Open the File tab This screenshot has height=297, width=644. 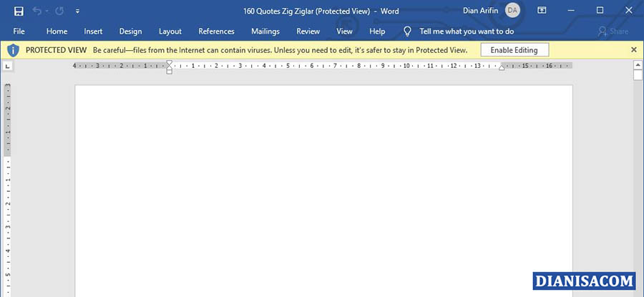[19, 31]
